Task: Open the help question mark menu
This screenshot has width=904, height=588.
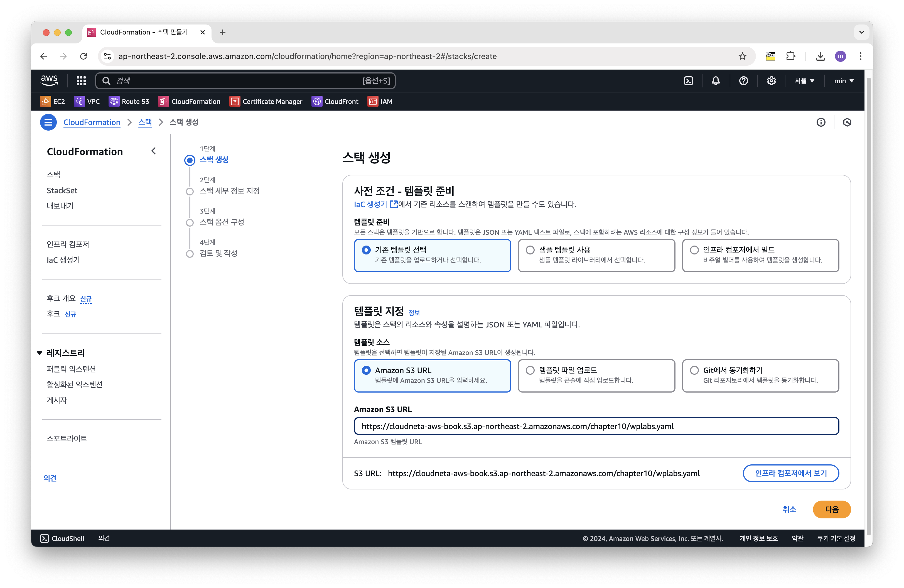Action: 743,80
